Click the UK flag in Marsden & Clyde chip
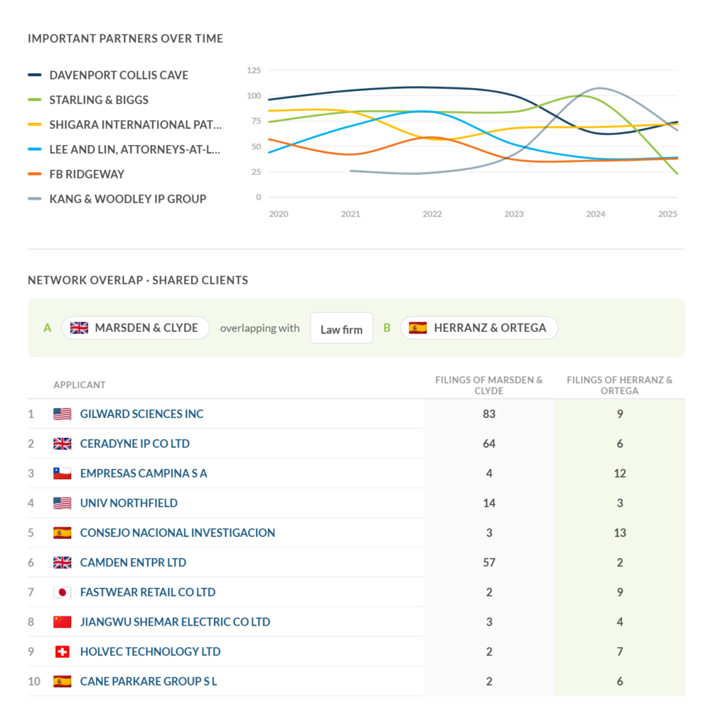The height and width of the screenshot is (728, 713). point(79,328)
